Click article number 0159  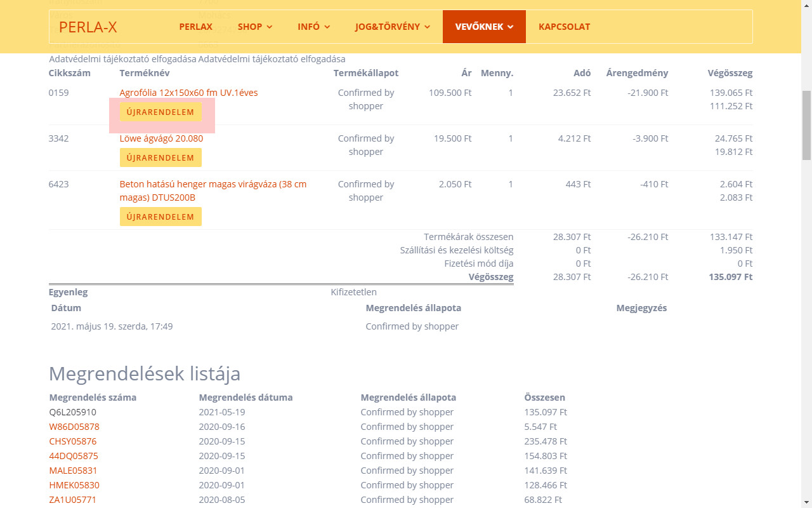pos(59,93)
